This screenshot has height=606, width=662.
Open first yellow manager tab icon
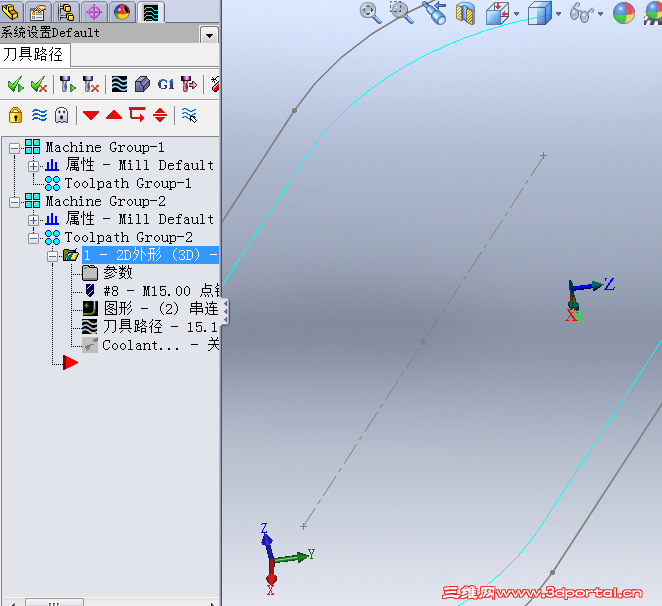click(11, 11)
